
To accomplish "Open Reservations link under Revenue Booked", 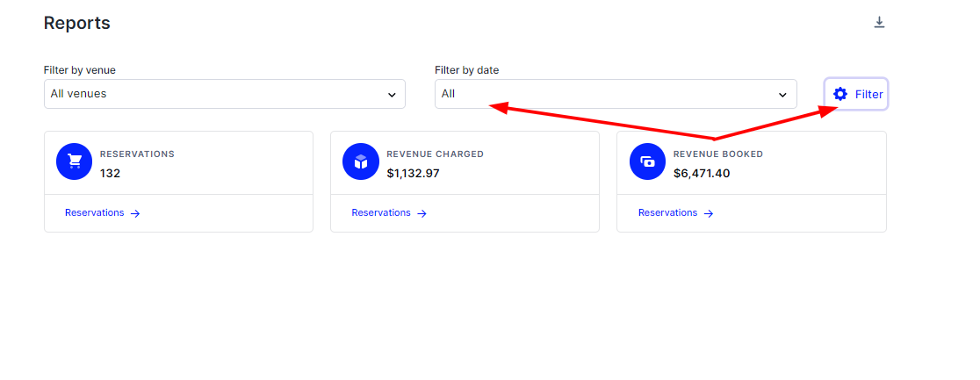I will 667,212.
